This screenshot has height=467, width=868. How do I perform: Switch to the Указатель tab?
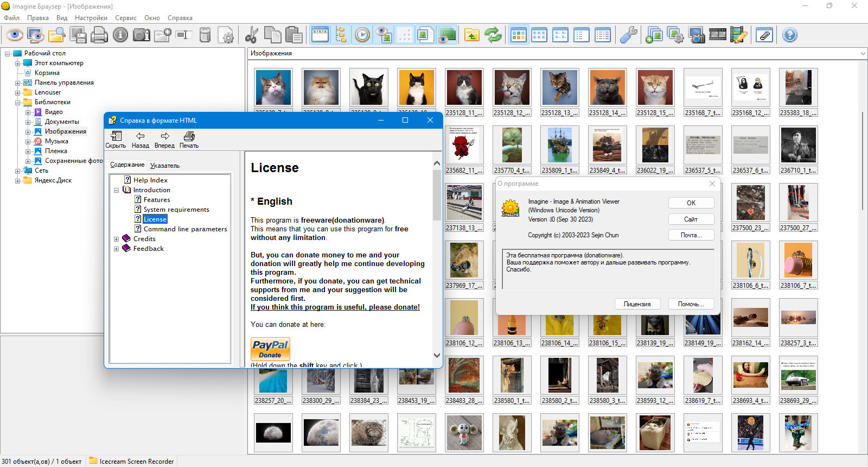tap(165, 166)
